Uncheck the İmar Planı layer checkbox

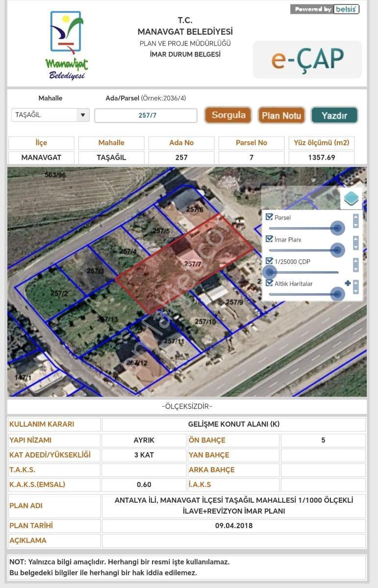coord(269,239)
